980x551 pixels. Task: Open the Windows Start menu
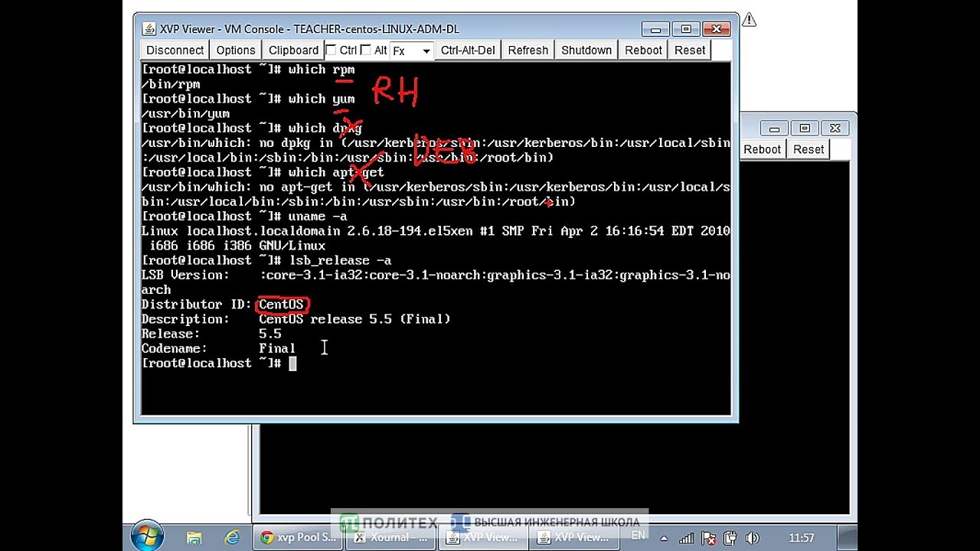point(147,537)
